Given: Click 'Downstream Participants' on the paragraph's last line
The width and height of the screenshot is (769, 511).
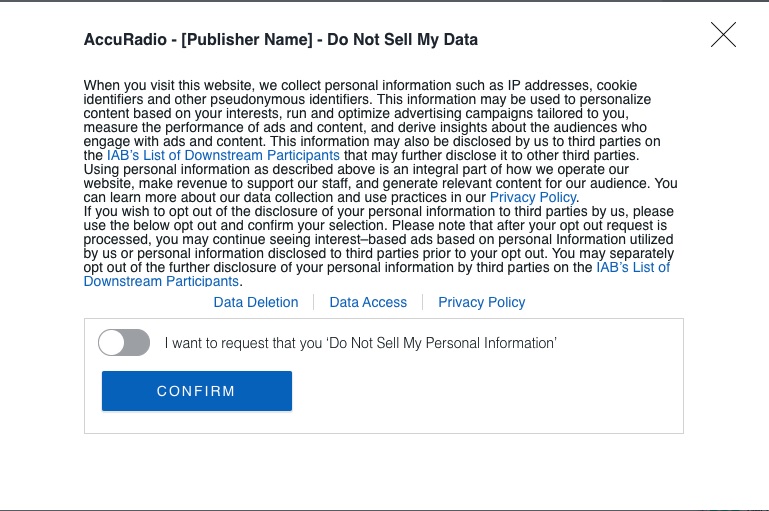Looking at the screenshot, I should click(x=161, y=282).
